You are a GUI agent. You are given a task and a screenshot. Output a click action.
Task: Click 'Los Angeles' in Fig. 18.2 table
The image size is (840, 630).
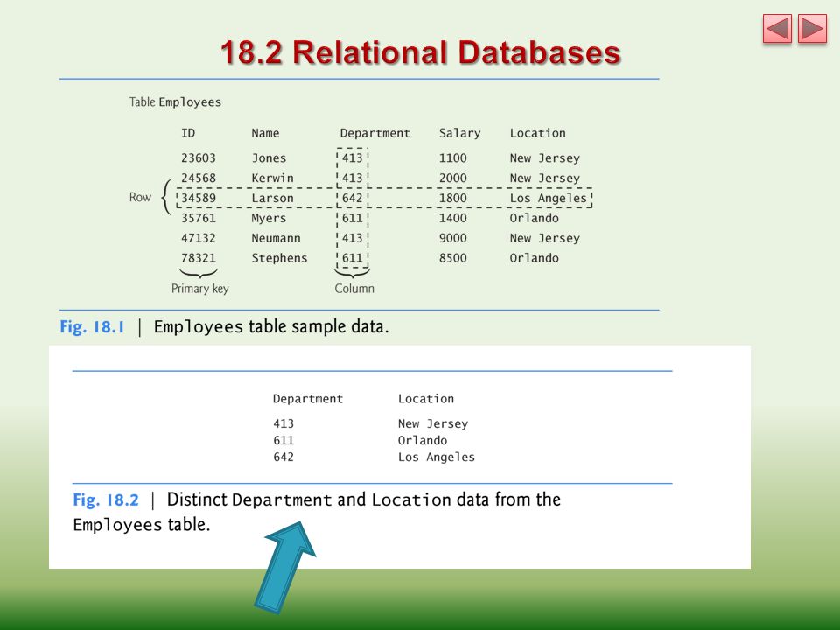[436, 457]
